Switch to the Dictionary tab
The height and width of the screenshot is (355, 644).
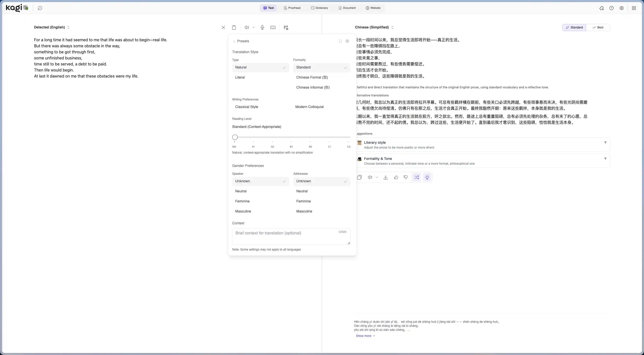(319, 8)
